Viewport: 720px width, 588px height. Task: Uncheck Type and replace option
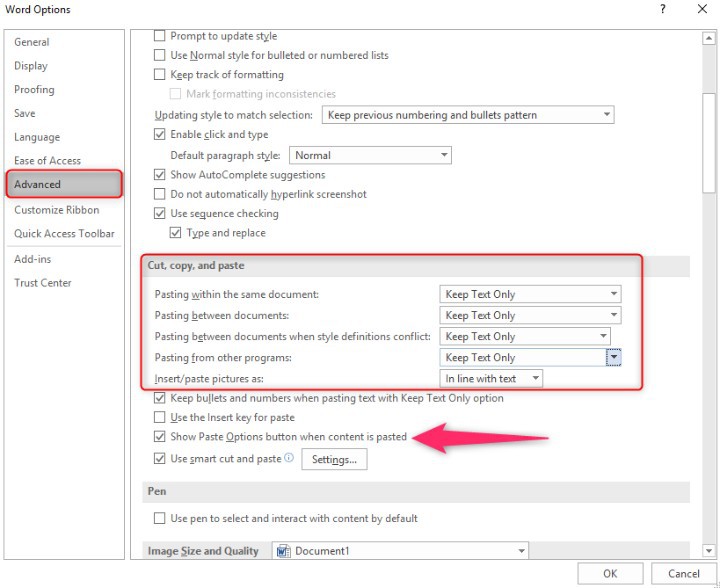175,233
